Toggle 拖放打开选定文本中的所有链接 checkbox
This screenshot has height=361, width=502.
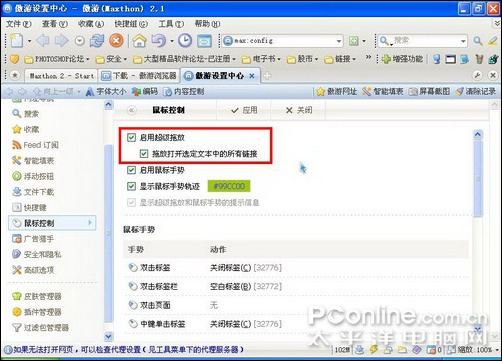coord(144,154)
